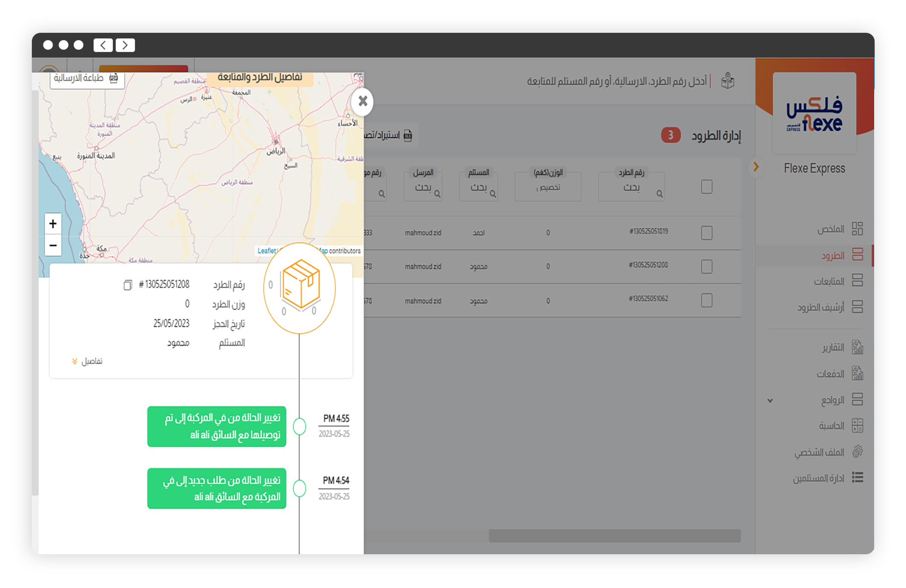Collapse the sidebar with the orange chevron
Viewport: 906px width, 588px height.
(x=756, y=167)
